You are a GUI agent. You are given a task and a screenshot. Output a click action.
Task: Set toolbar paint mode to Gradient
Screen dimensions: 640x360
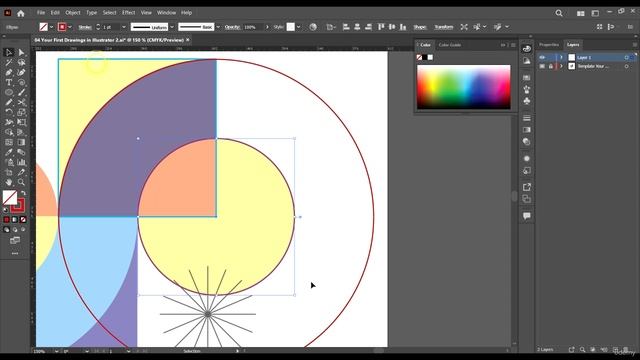[x=15, y=220]
